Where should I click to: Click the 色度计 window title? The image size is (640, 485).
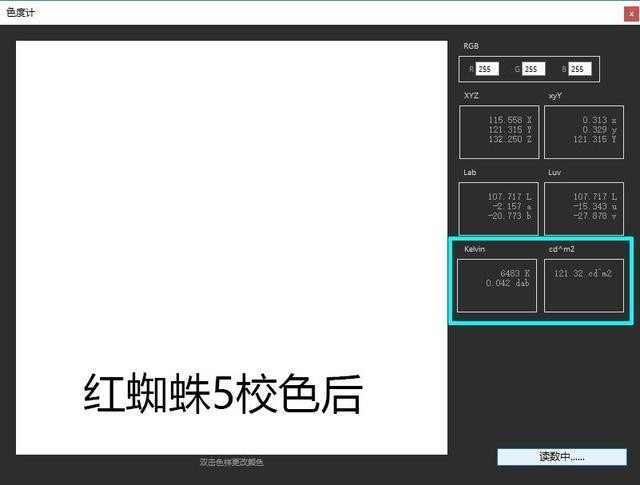20,13
